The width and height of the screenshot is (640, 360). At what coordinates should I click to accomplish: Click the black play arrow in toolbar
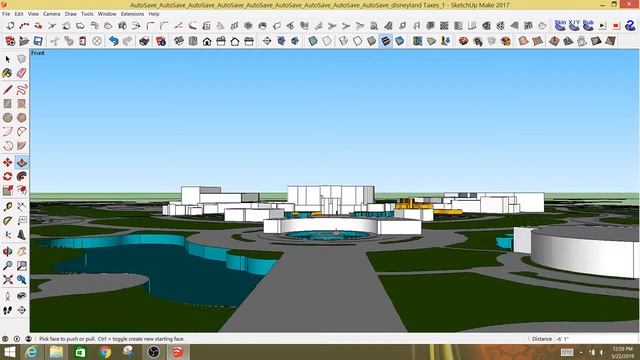pyautogui.click(x=602, y=26)
